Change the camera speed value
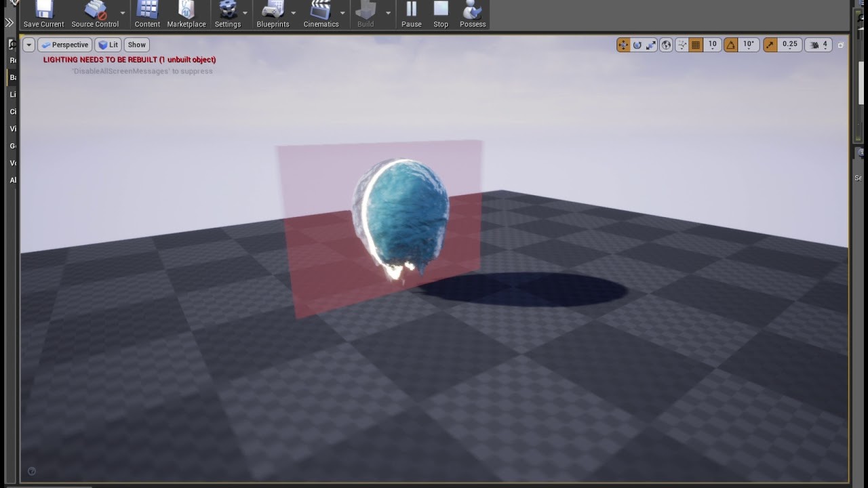 coord(823,44)
